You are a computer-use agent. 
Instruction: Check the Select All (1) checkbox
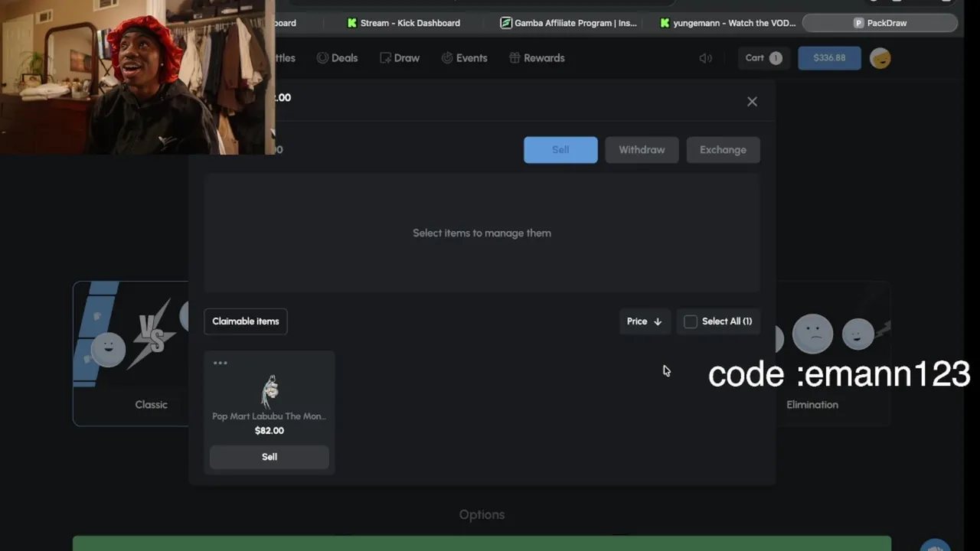[x=691, y=321]
